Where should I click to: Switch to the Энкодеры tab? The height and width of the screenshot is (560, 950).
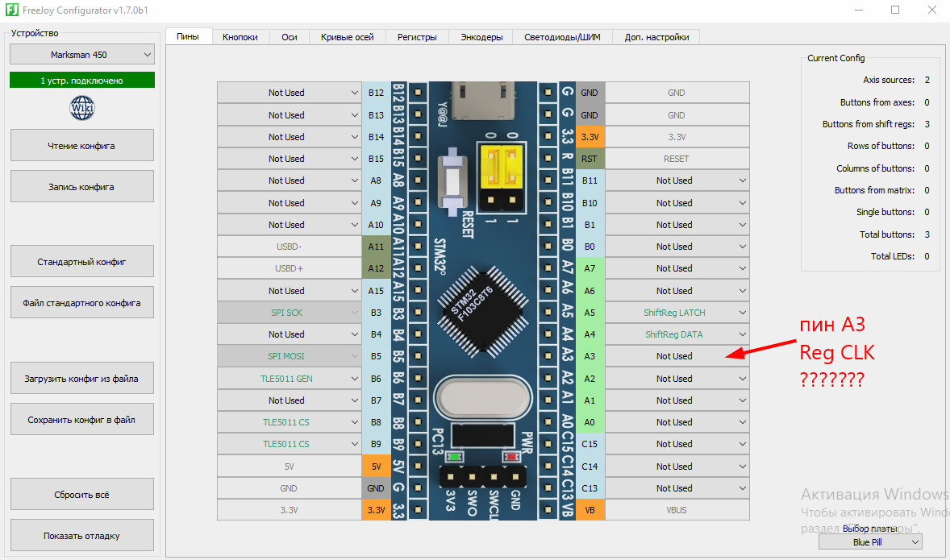(x=481, y=37)
